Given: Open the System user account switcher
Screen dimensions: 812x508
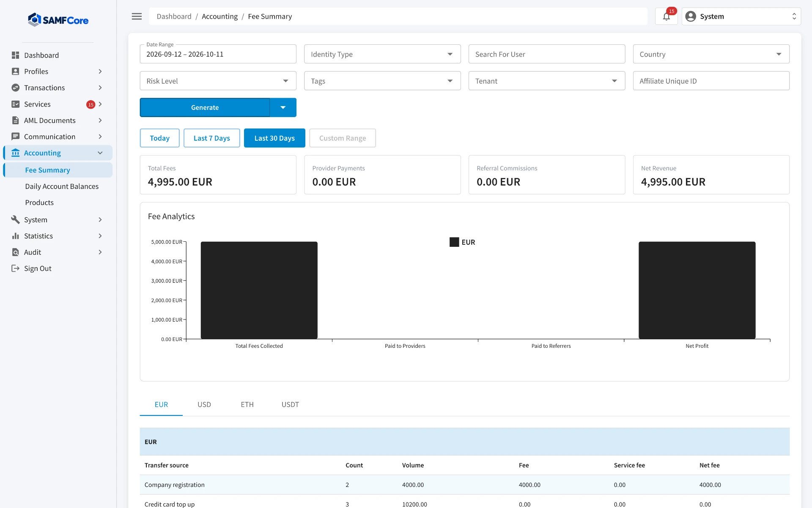Looking at the screenshot, I should [x=741, y=16].
